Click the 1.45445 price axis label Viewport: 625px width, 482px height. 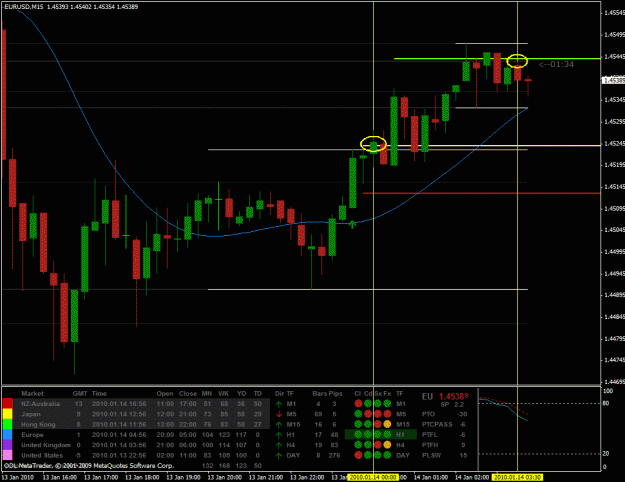[x=614, y=57]
